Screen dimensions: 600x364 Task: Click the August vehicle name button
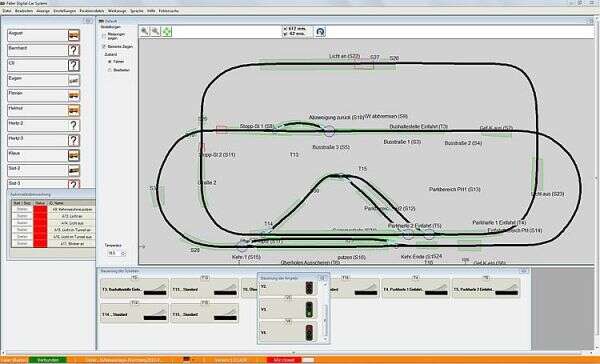(38, 36)
